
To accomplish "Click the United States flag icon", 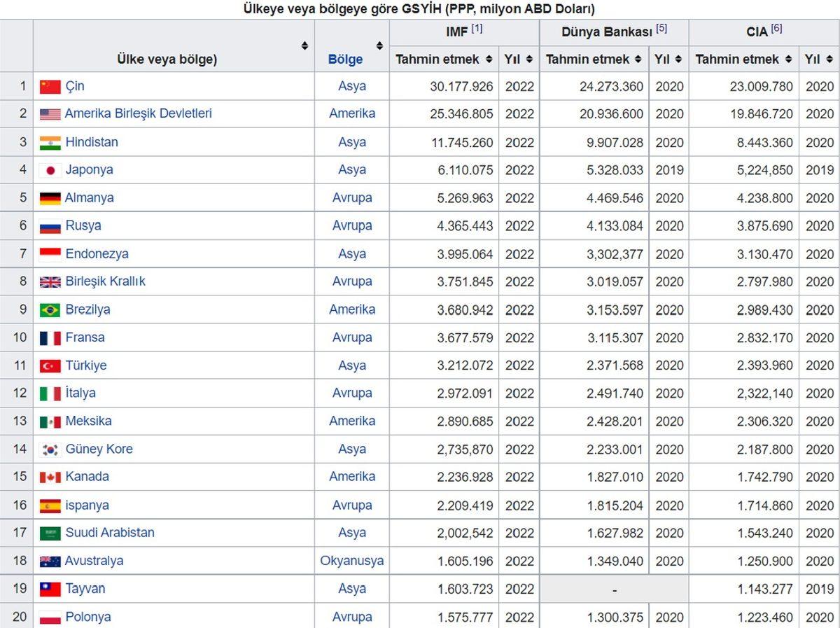I will click(x=50, y=114).
